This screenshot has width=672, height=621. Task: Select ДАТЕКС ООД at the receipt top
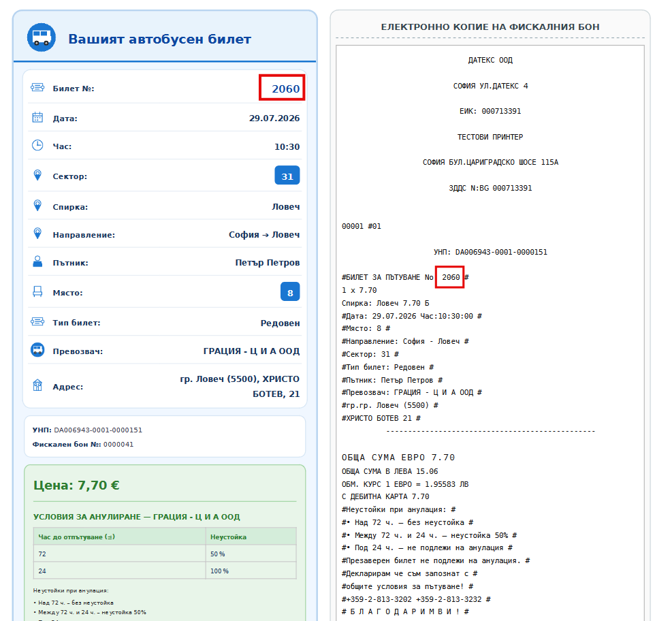[490, 60]
